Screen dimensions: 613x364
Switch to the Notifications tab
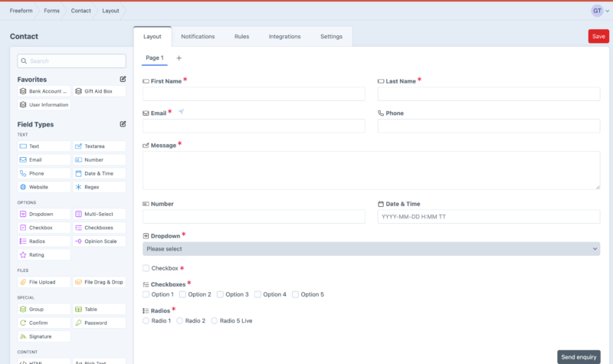(x=198, y=37)
